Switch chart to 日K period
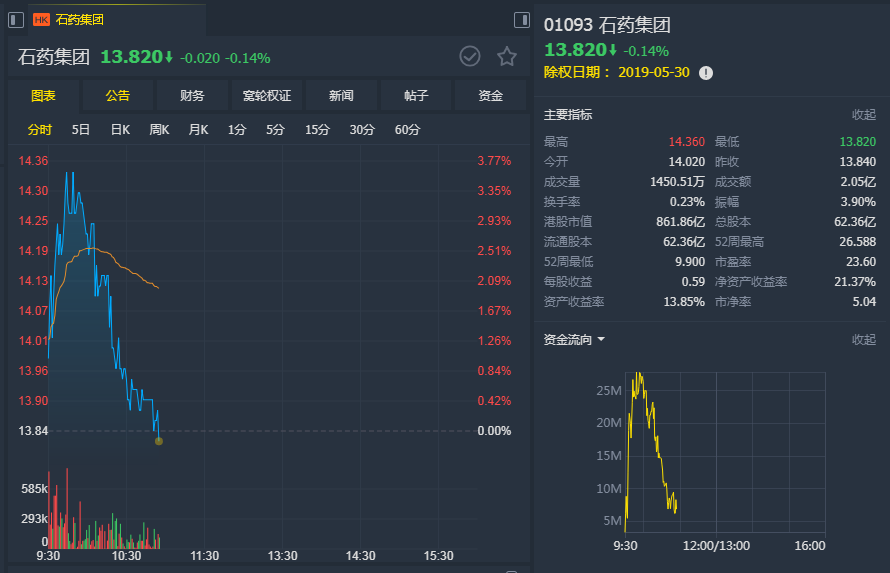Image resolution: width=890 pixels, height=573 pixels. [x=120, y=130]
